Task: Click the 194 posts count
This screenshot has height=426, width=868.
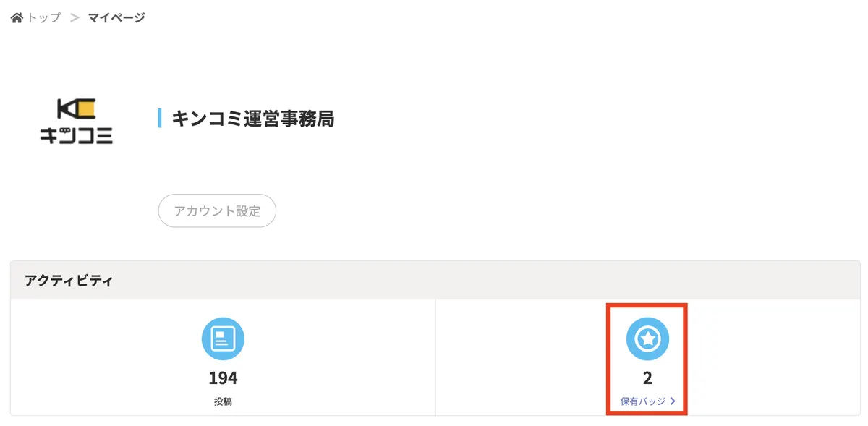Action: click(x=223, y=378)
